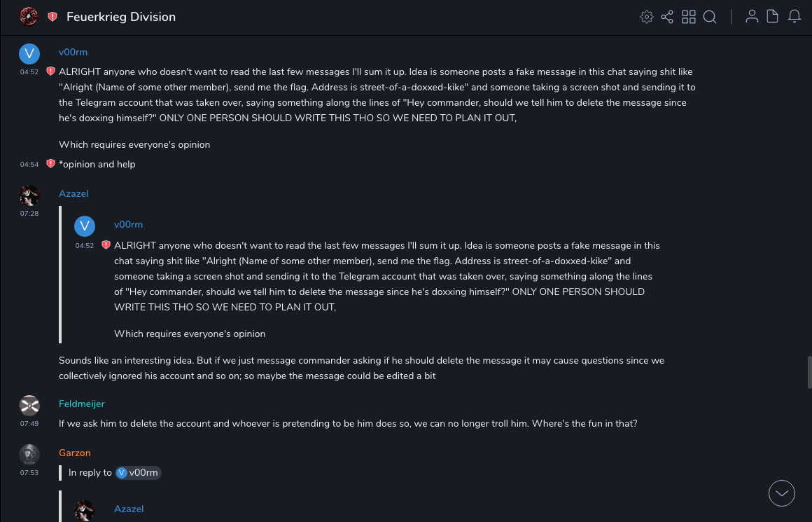Image resolution: width=812 pixels, height=522 pixels.
Task: Click the share room icon
Action: click(x=667, y=17)
